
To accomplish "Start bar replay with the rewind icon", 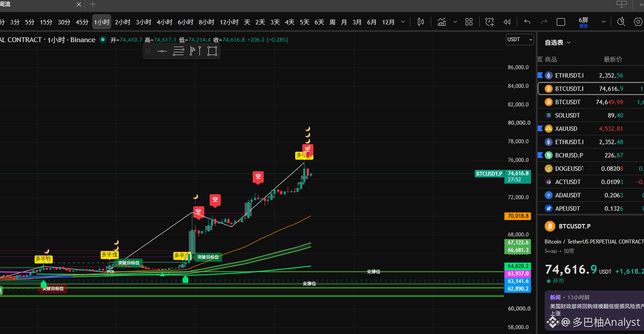I will pyautogui.click(x=507, y=22).
